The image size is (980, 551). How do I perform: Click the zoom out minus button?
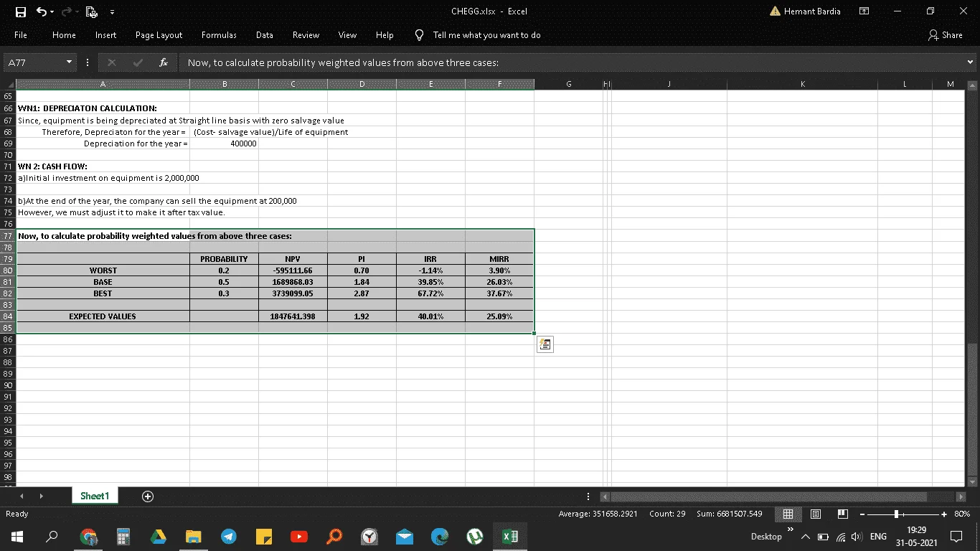(863, 514)
